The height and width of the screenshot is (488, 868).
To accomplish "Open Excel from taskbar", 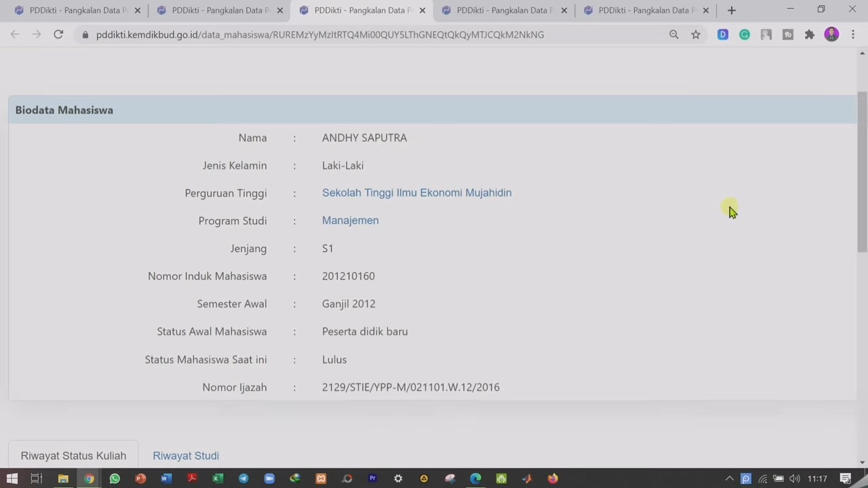I will coord(218,479).
